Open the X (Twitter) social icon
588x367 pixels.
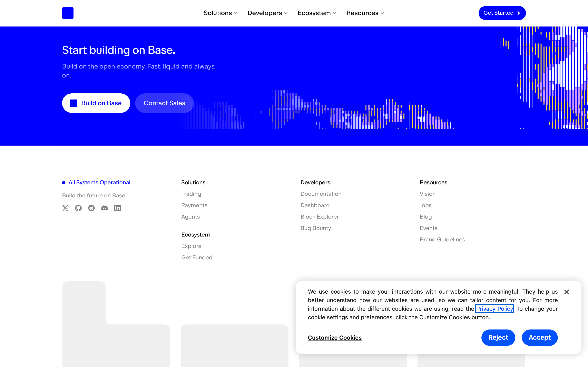65,208
